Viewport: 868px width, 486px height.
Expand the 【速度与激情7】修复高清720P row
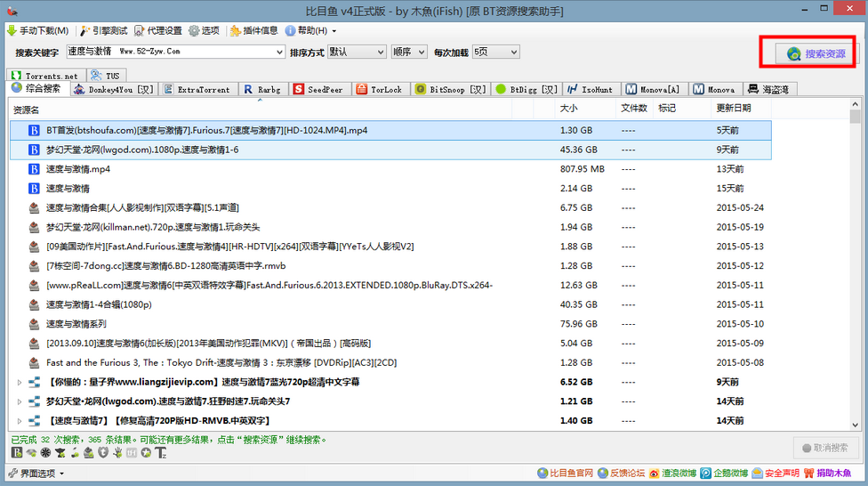(20, 420)
